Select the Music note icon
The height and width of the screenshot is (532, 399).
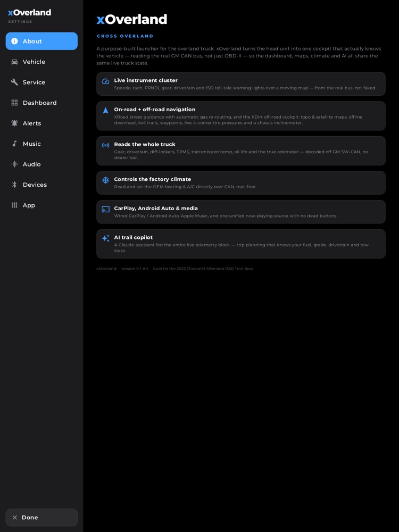[14, 144]
